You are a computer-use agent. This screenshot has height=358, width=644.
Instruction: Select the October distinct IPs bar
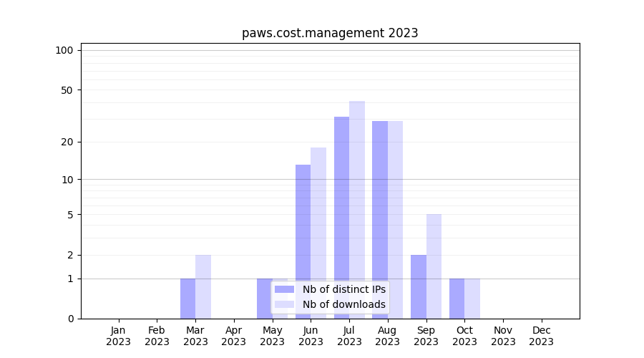coord(457,299)
